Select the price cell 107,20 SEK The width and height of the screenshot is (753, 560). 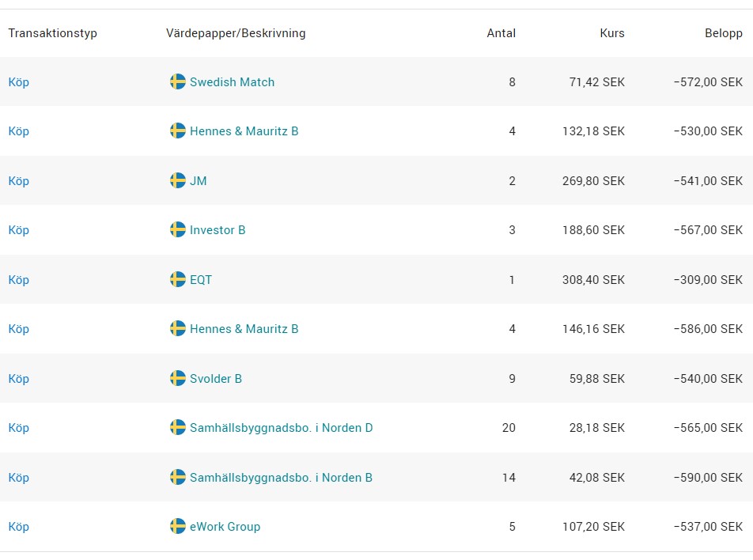click(593, 527)
